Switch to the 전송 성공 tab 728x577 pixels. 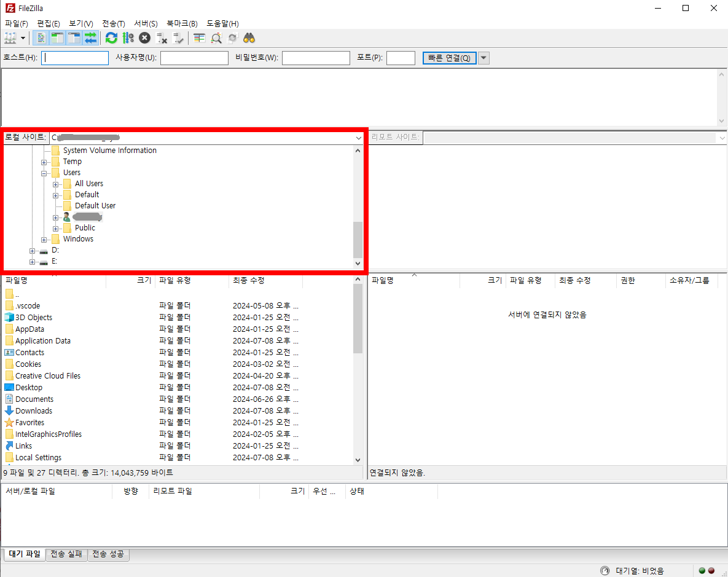click(108, 554)
